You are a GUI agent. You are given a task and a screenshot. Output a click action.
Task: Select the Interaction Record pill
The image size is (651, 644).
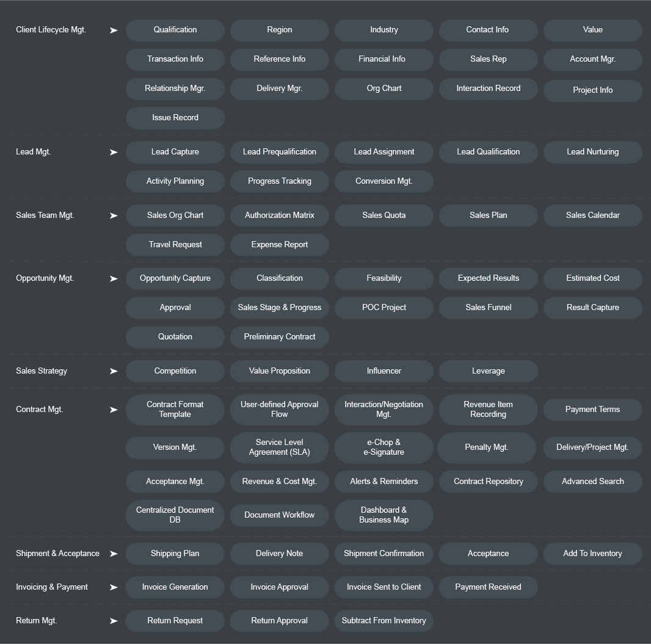click(489, 89)
